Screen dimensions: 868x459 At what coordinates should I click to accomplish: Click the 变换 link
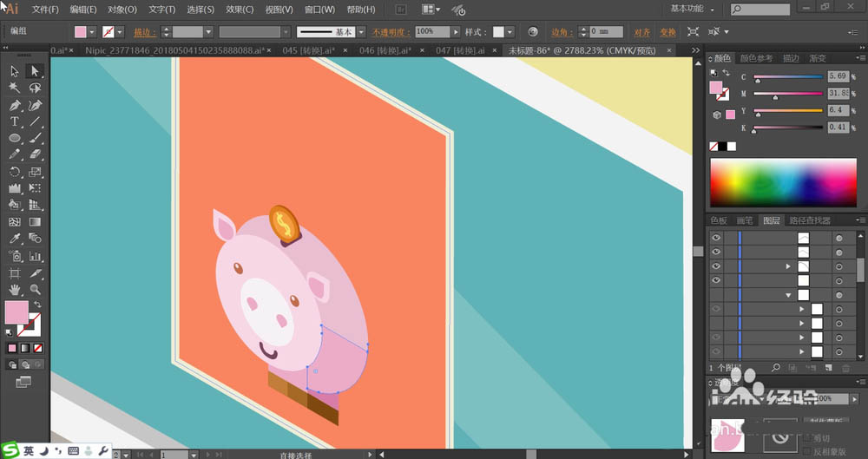click(668, 32)
